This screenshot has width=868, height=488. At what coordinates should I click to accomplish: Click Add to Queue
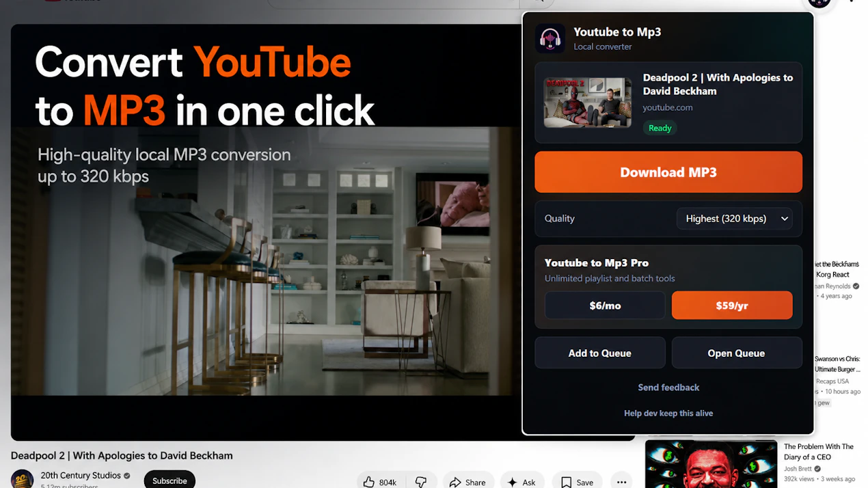pos(599,353)
